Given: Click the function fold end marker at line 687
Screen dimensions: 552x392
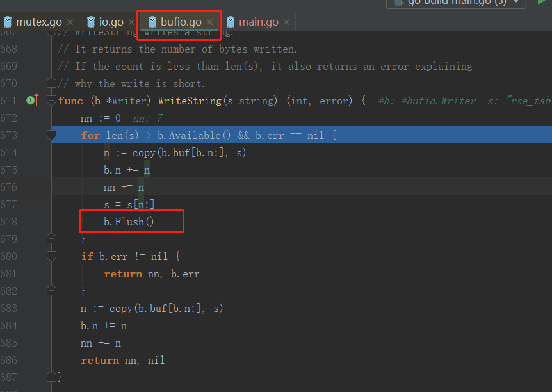Looking at the screenshot, I should pos(51,377).
